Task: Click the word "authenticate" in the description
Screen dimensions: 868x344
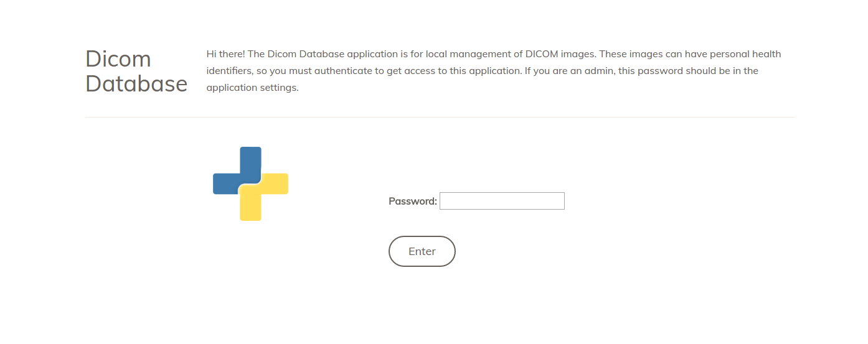Action: pyautogui.click(x=343, y=71)
